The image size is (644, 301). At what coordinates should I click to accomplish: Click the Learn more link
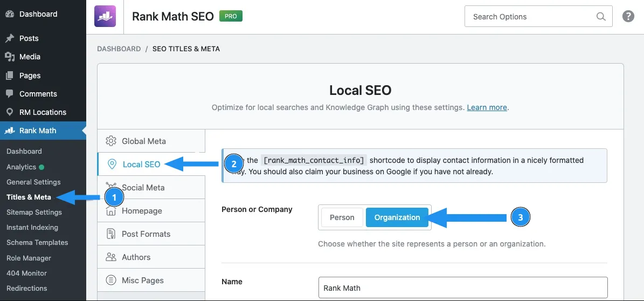point(487,108)
